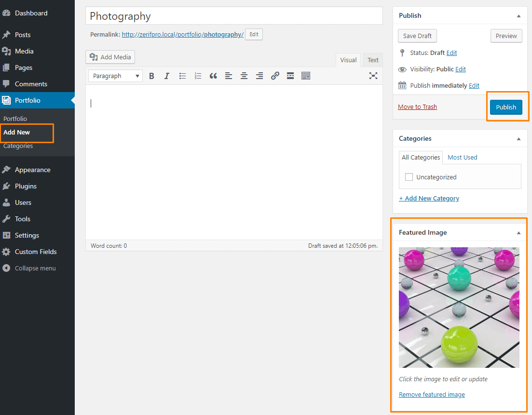Collapse the Categories panel
532x415 pixels.
(x=518, y=139)
